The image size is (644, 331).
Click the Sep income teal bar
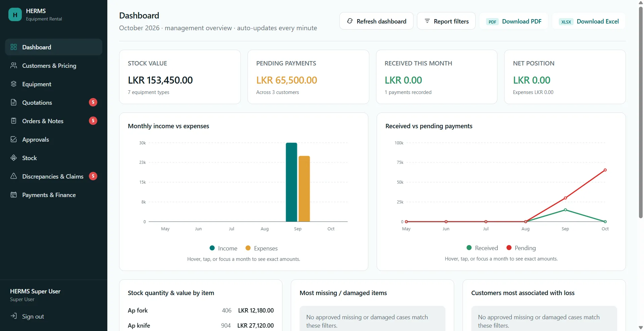[x=291, y=182]
